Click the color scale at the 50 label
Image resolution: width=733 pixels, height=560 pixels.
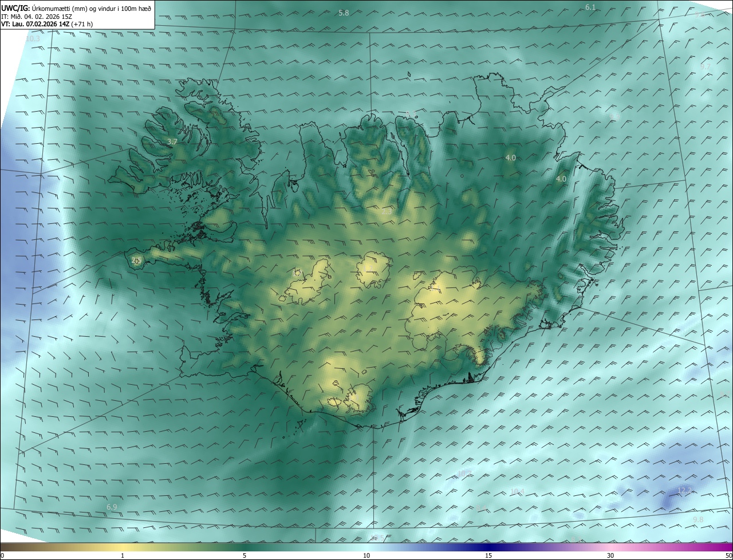click(728, 555)
